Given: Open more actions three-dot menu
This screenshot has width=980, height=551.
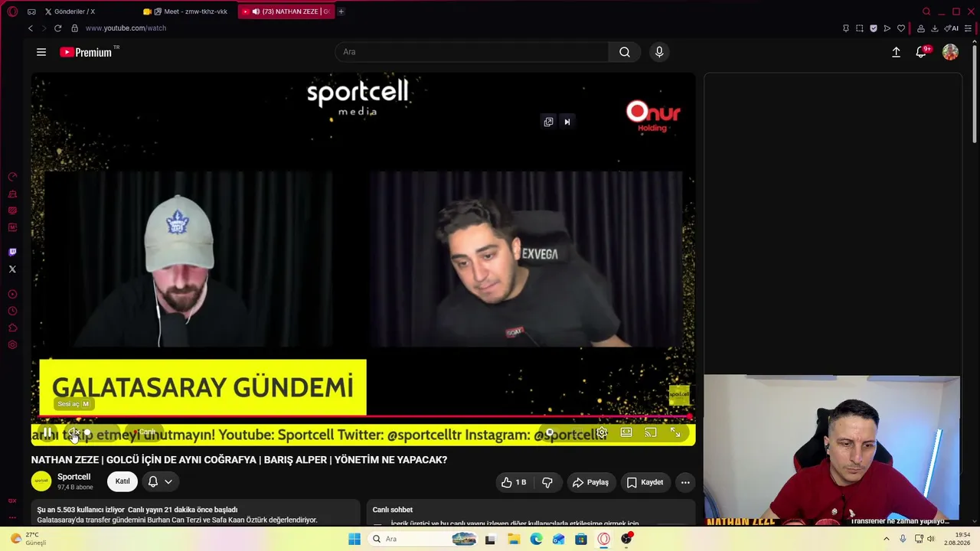Looking at the screenshot, I should click(x=685, y=482).
